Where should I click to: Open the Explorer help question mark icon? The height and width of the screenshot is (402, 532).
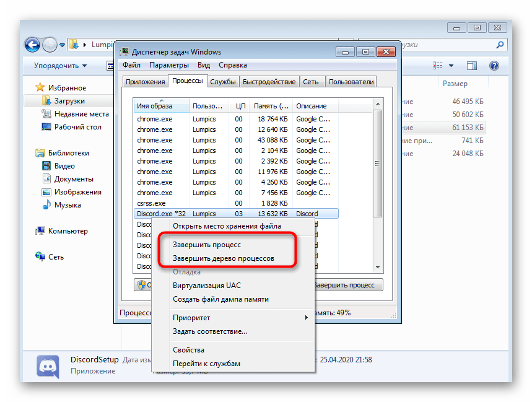tap(494, 66)
